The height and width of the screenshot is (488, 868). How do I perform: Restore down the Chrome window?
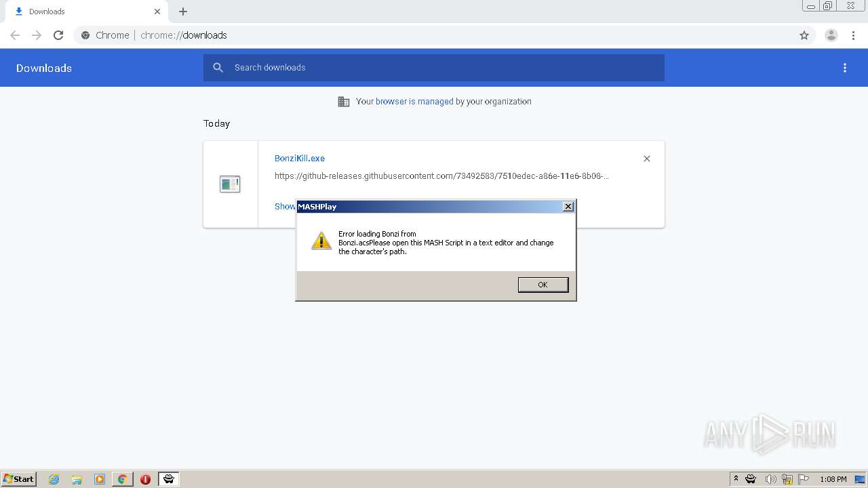click(x=828, y=6)
